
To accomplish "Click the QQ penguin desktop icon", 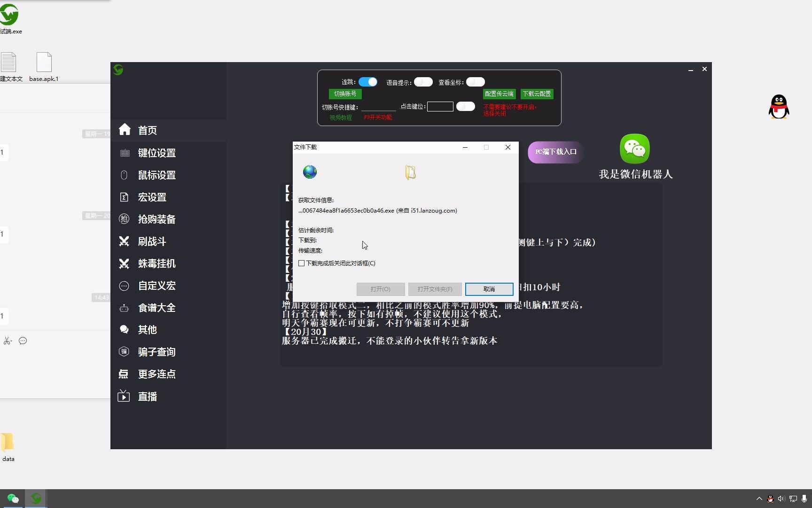I will [x=779, y=107].
